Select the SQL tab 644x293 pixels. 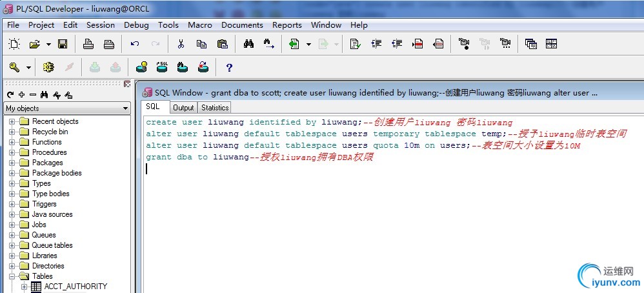pyautogui.click(x=153, y=107)
